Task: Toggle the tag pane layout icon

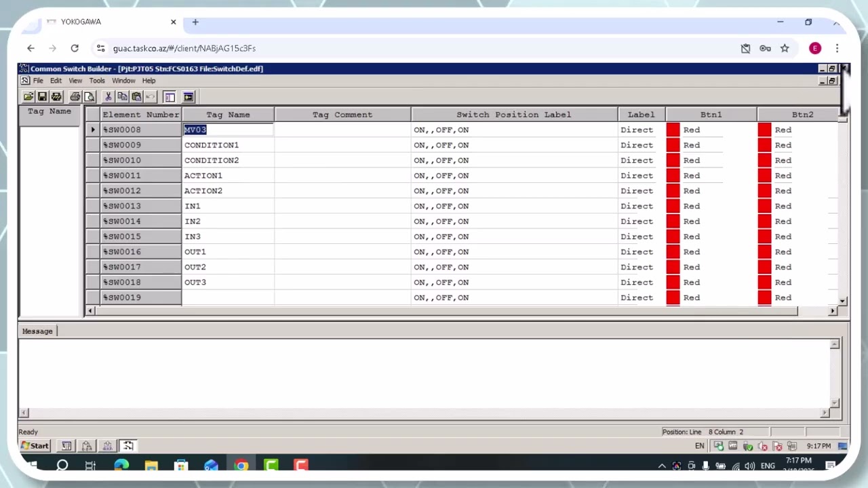Action: tap(170, 97)
